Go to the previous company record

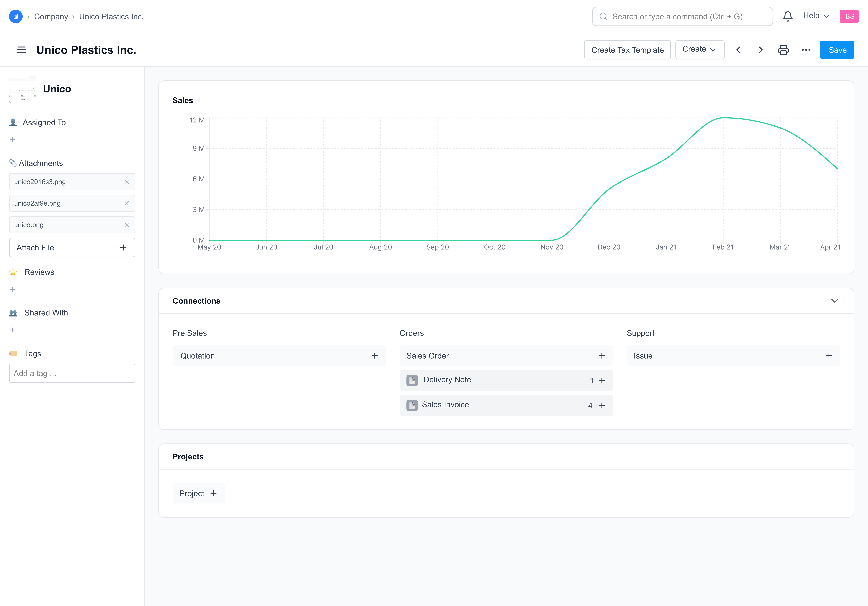coord(738,50)
